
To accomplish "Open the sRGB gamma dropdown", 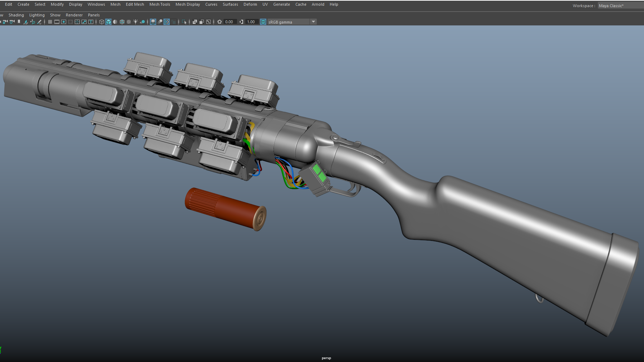I will click(292, 22).
